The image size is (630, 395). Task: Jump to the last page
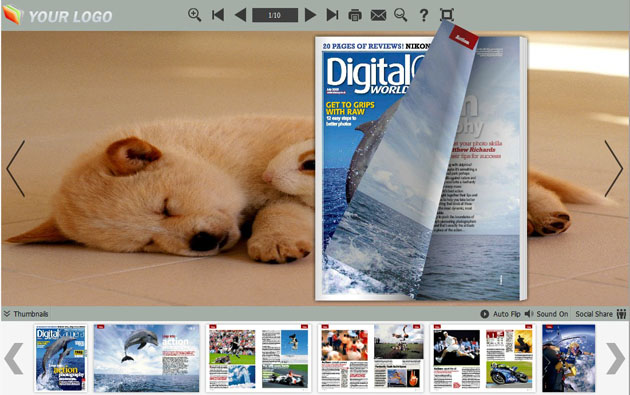coord(332,15)
